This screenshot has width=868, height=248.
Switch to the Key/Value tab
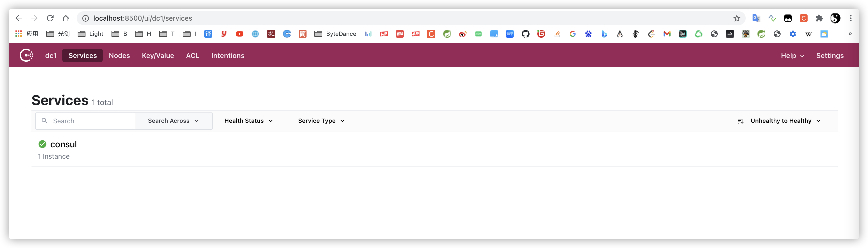coord(158,55)
